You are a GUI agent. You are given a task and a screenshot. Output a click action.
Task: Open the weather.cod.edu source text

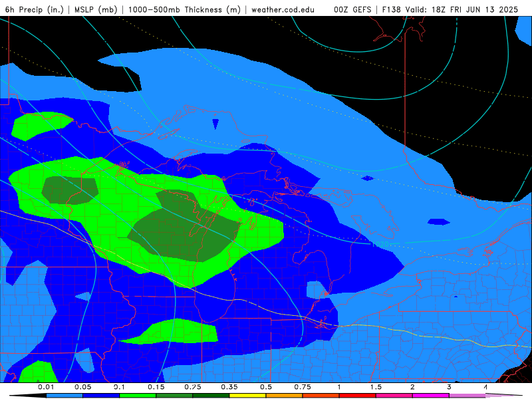tap(283, 9)
